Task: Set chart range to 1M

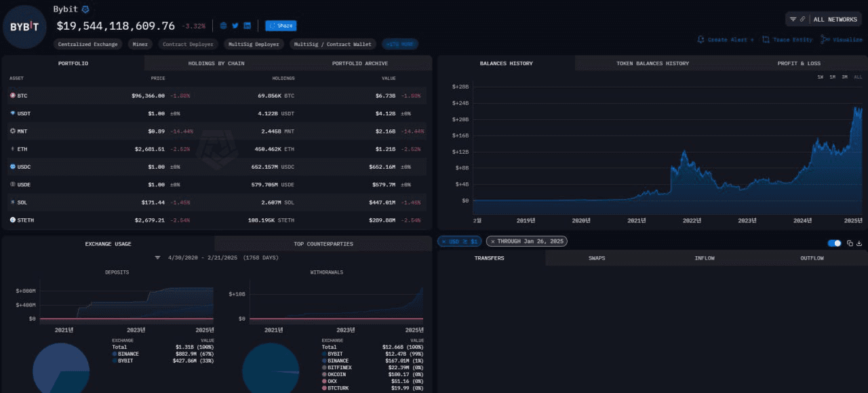Action: pos(832,77)
